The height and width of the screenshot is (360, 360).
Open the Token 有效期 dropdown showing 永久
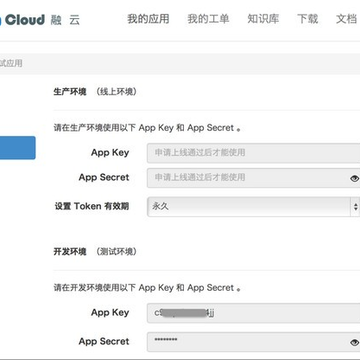click(x=254, y=206)
